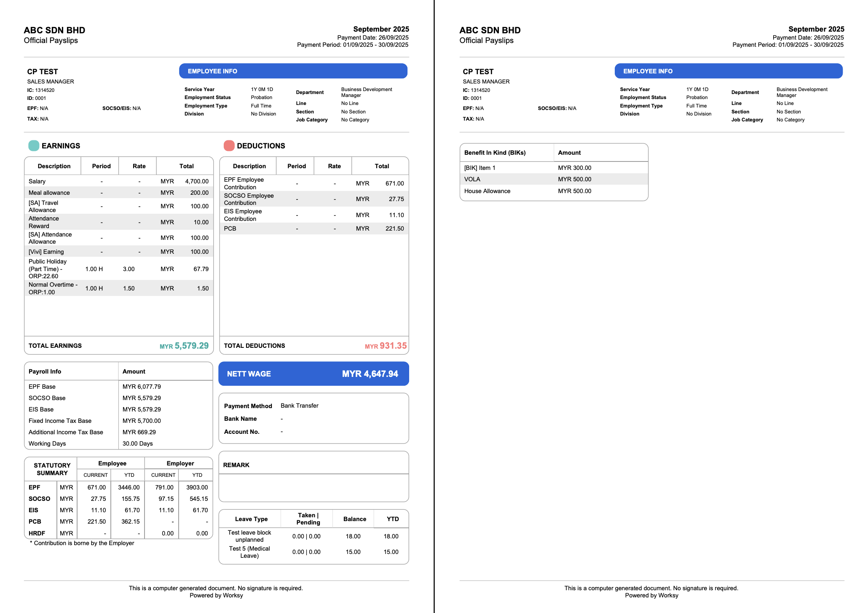Viewport: 868px width, 613px height.
Task: Select the Test 5 Medical Leave row
Action: [249, 552]
